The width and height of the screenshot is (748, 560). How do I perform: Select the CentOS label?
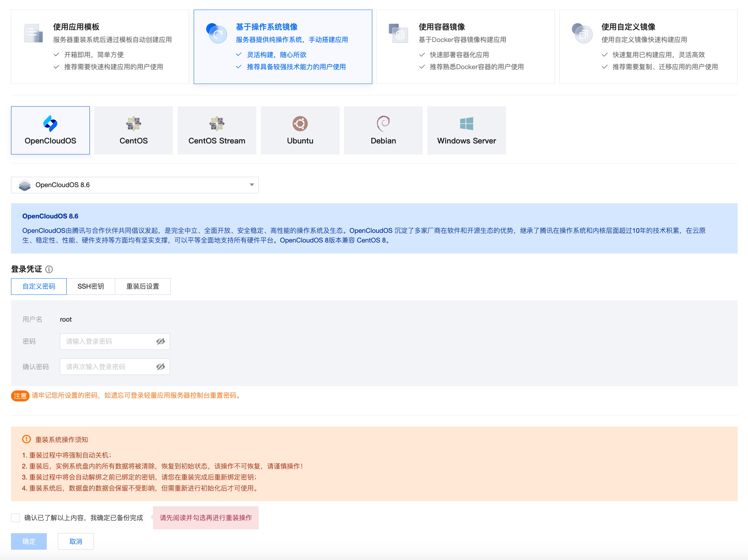tap(133, 141)
